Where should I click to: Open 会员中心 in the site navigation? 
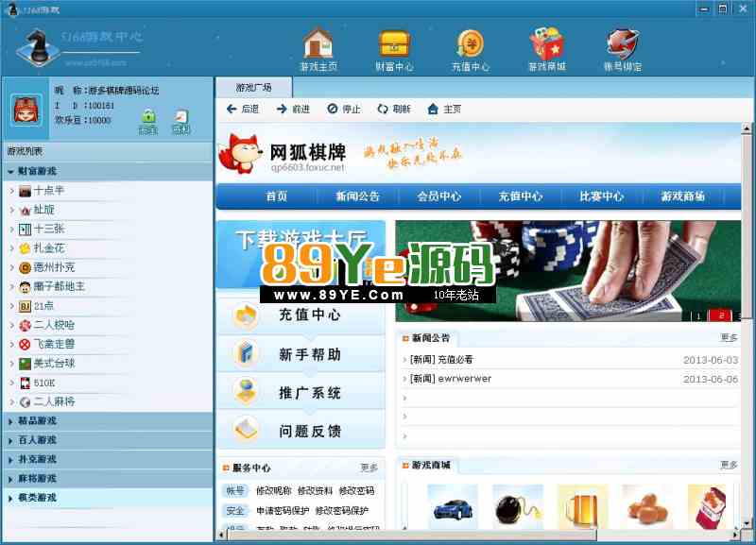click(438, 196)
